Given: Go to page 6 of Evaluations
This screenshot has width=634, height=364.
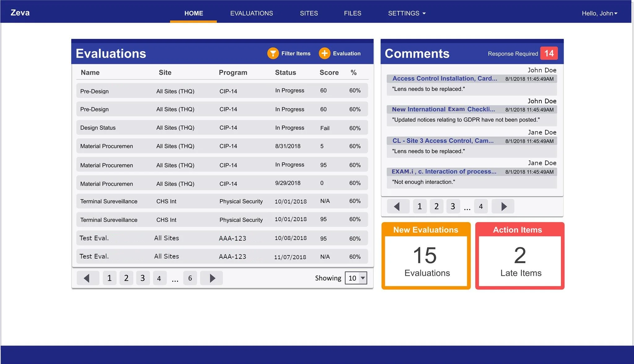Looking at the screenshot, I should pos(190,278).
